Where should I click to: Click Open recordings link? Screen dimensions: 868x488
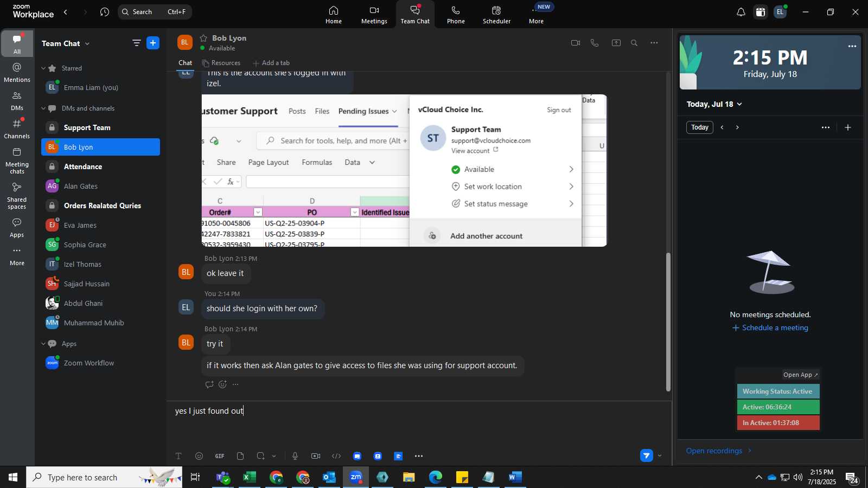(x=714, y=451)
